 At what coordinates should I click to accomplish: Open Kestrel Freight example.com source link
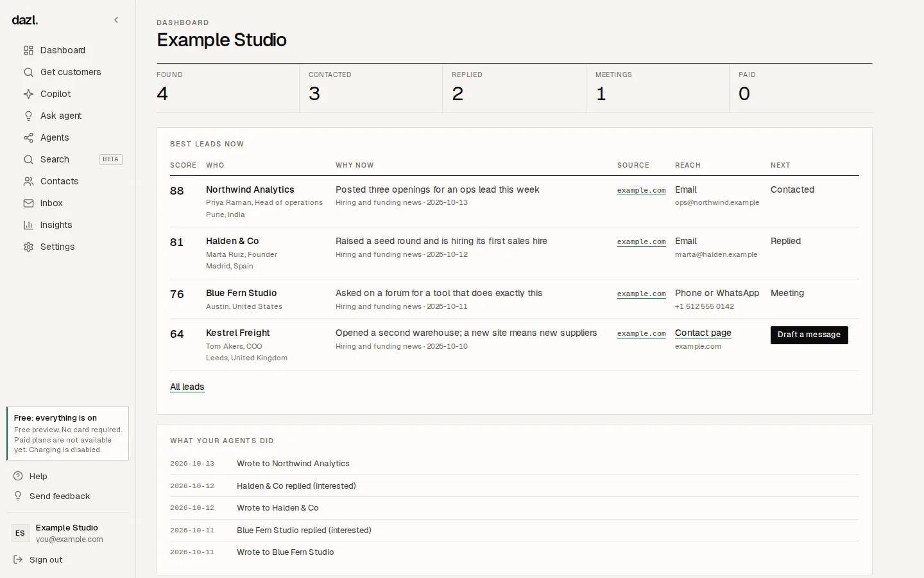[642, 333]
